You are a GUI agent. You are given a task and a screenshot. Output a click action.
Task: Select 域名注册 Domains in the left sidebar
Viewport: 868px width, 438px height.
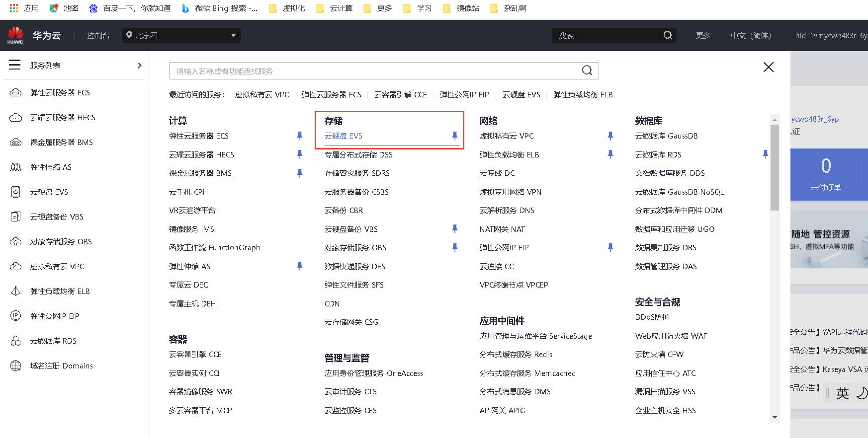click(62, 366)
